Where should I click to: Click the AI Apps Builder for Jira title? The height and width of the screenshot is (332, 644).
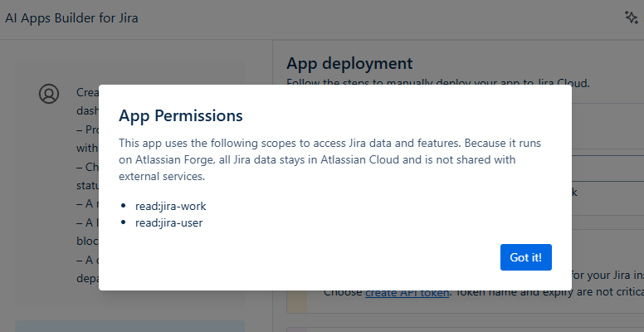tap(71, 18)
